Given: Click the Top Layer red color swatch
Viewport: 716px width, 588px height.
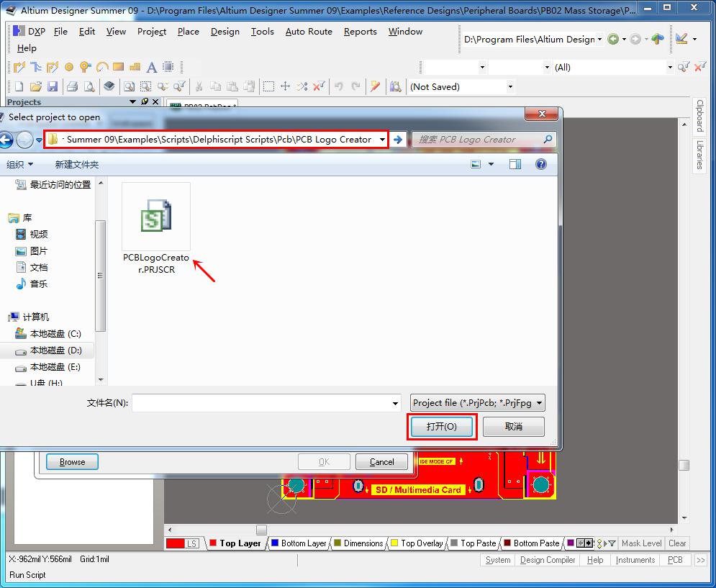Looking at the screenshot, I should coord(213,543).
